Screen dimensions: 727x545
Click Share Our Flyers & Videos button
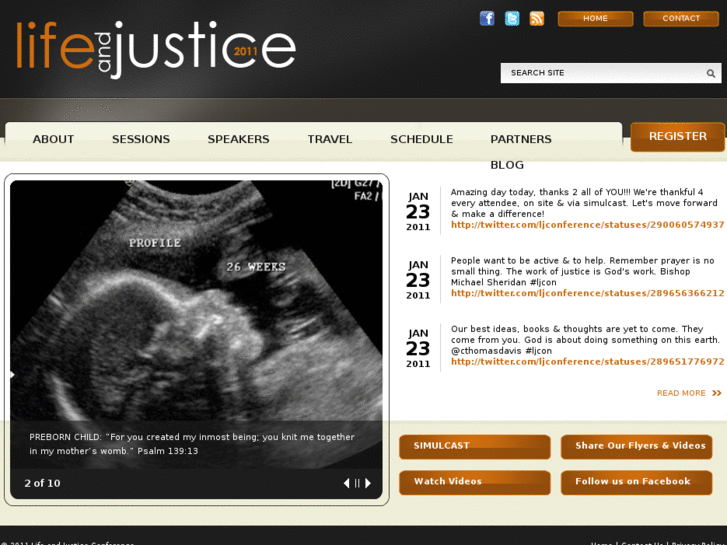pyautogui.click(x=637, y=447)
